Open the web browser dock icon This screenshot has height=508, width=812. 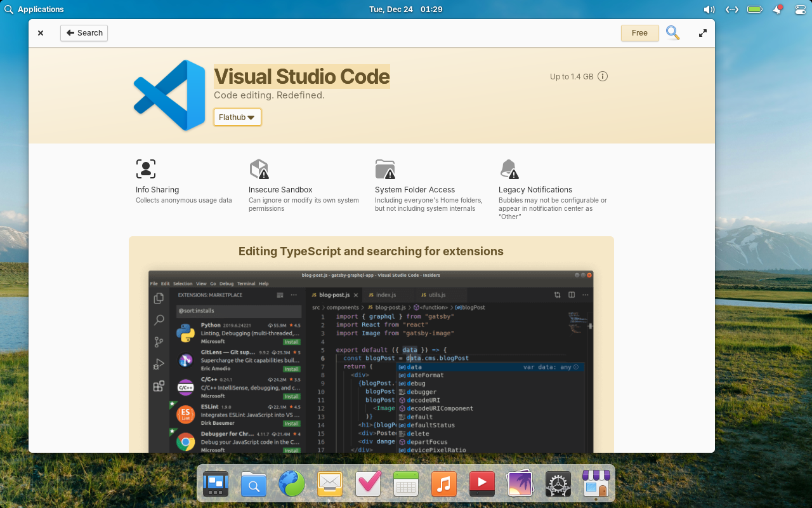click(292, 484)
